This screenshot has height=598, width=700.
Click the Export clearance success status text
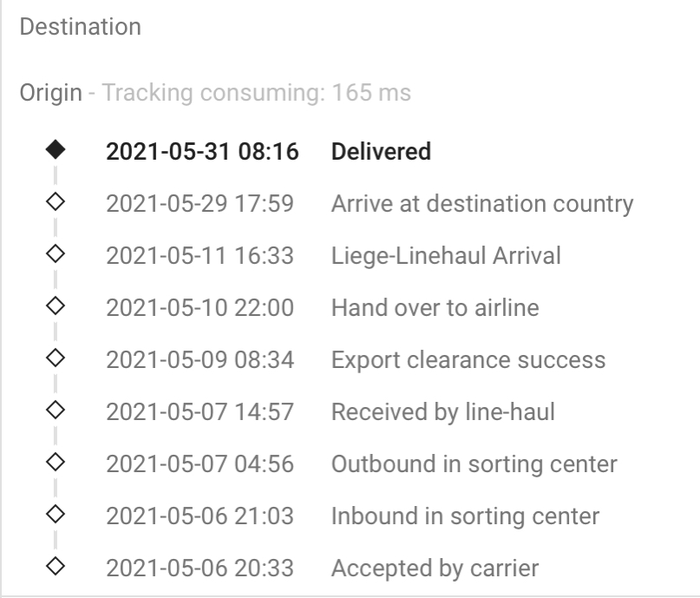[x=468, y=360]
